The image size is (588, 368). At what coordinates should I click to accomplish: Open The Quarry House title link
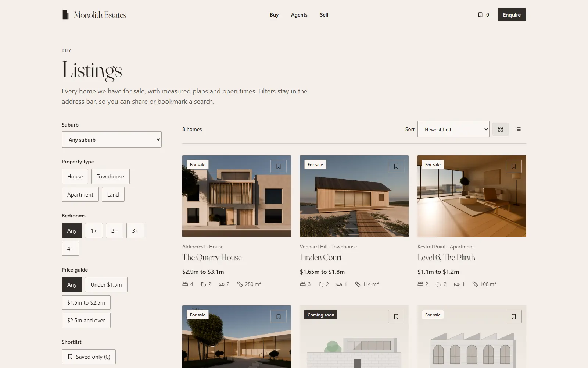tap(212, 258)
